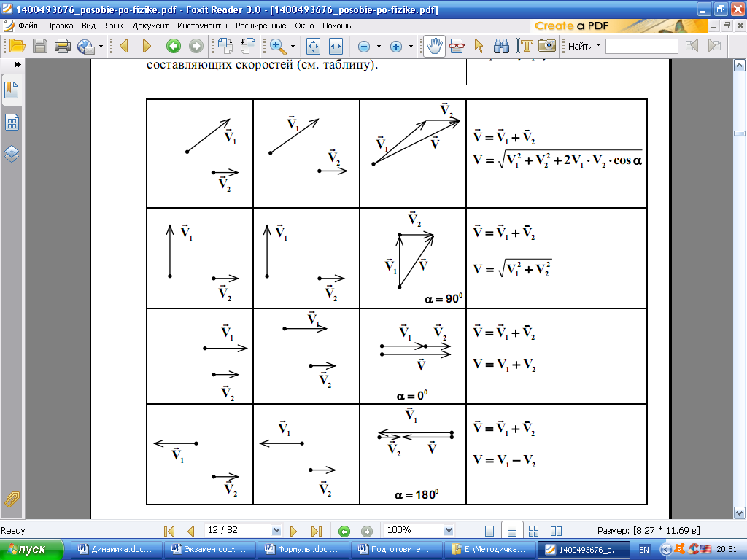Expand the navigation side panel double arrow
Screen dimensions: 747x560
[18, 64]
